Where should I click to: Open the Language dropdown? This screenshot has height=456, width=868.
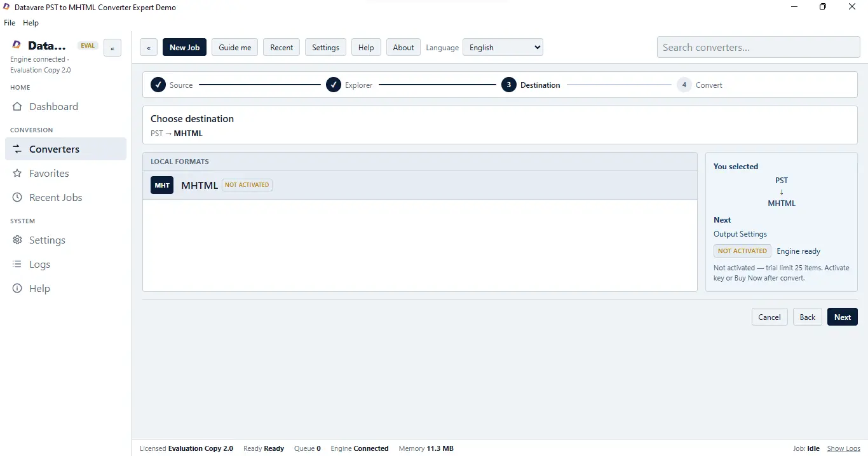(503, 48)
